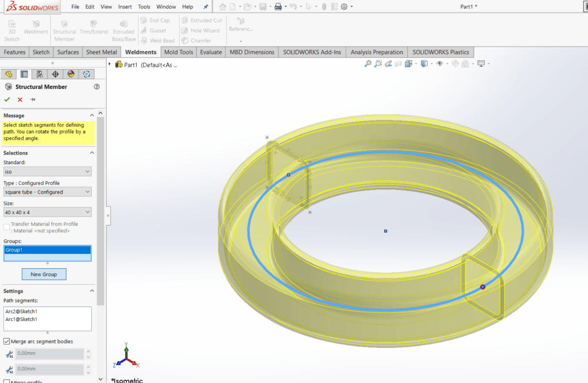Screen dimensions: 588x383
Task: Open the ConfigurationManager icon tab
Action: tap(40, 74)
